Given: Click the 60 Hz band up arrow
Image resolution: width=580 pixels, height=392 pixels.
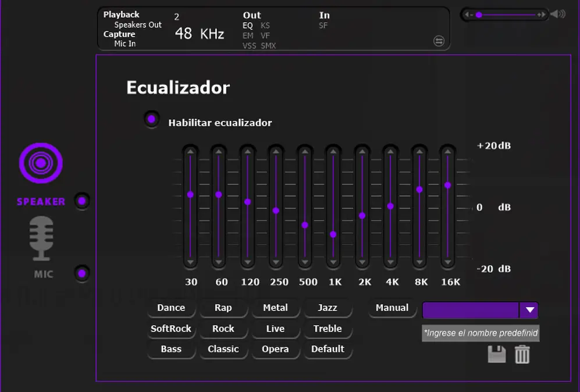Looking at the screenshot, I should coord(219,152).
